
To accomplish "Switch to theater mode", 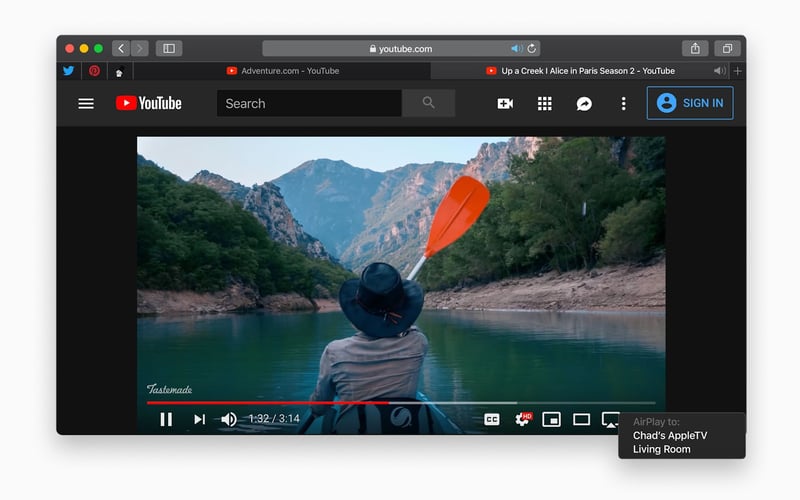I will 581,419.
